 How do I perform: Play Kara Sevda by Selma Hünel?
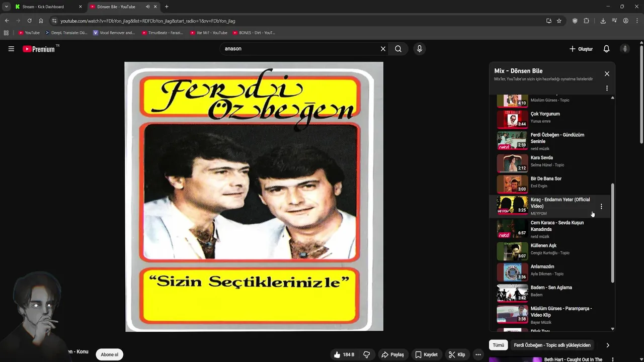click(x=549, y=163)
